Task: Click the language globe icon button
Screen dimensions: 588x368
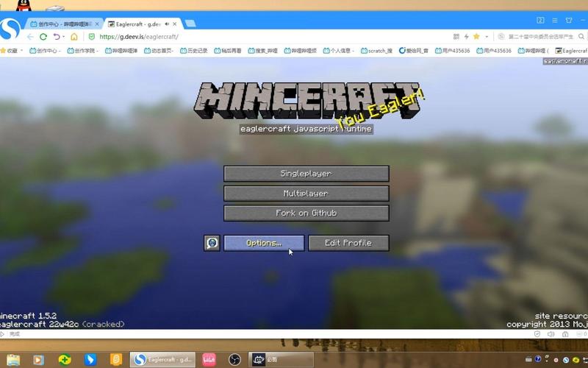Action: click(x=212, y=243)
